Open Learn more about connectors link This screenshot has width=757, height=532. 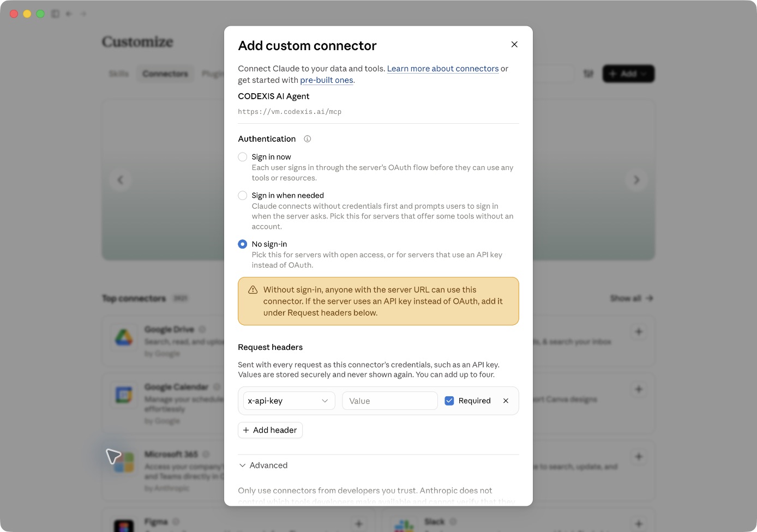443,69
